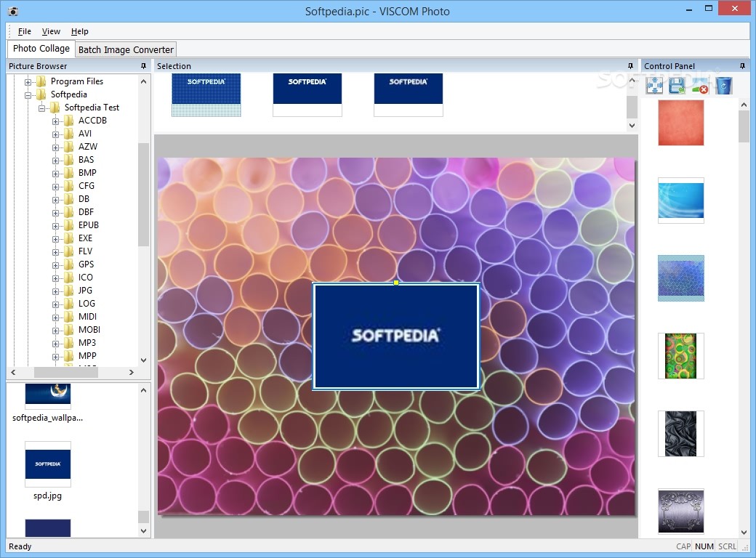Expand the EPUB folder node
This screenshot has width=756, height=558.
[x=55, y=226]
